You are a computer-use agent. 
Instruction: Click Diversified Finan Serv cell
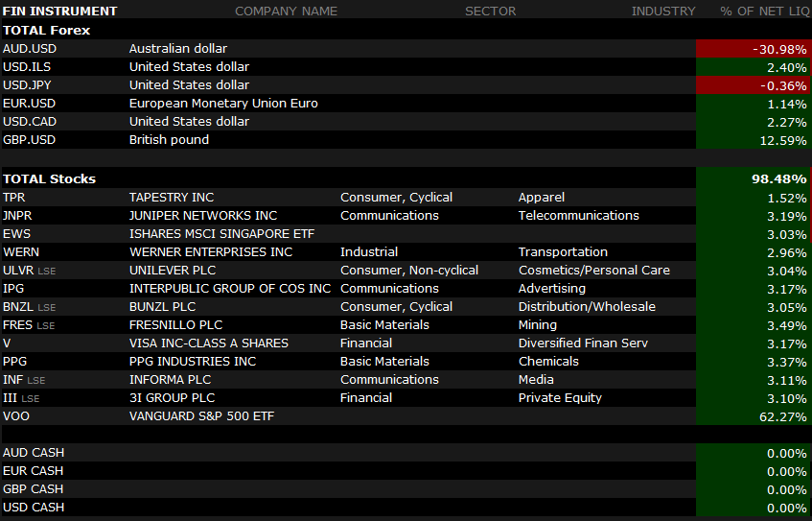(x=583, y=343)
